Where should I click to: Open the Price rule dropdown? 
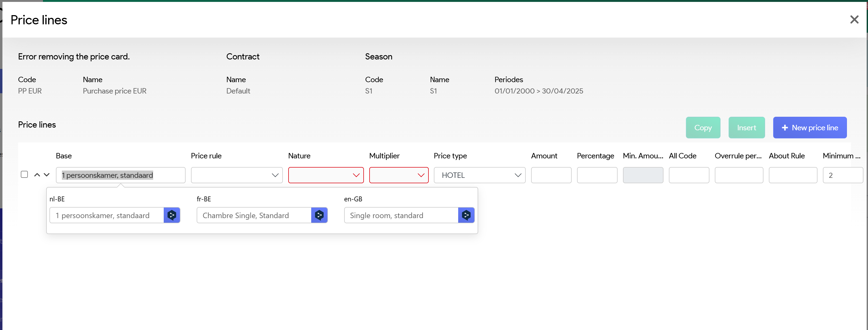coord(237,175)
